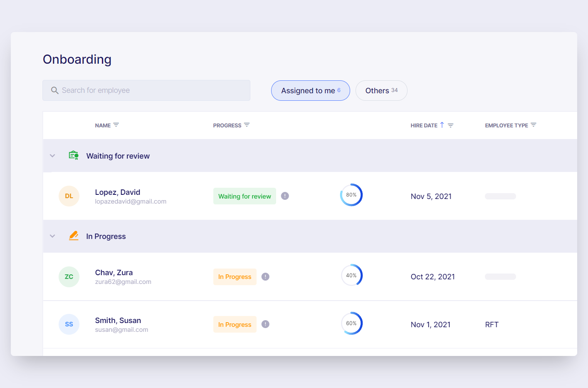588x388 pixels.
Task: Click the alert icon in Susan Smith's row
Action: coord(265,324)
